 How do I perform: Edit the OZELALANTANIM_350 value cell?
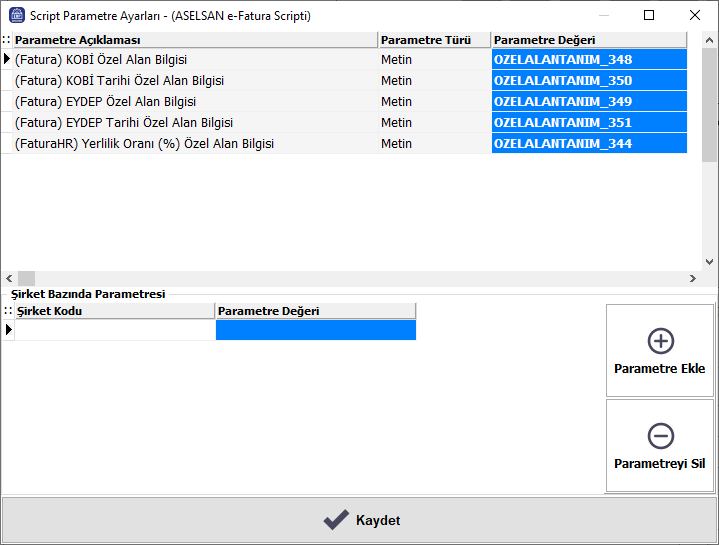coord(588,81)
